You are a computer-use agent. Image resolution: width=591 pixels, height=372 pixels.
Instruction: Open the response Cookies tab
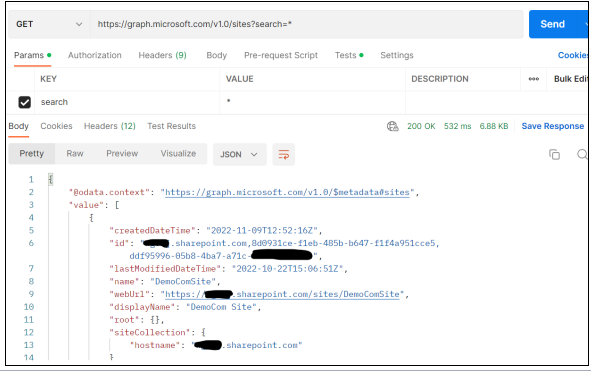tap(56, 126)
